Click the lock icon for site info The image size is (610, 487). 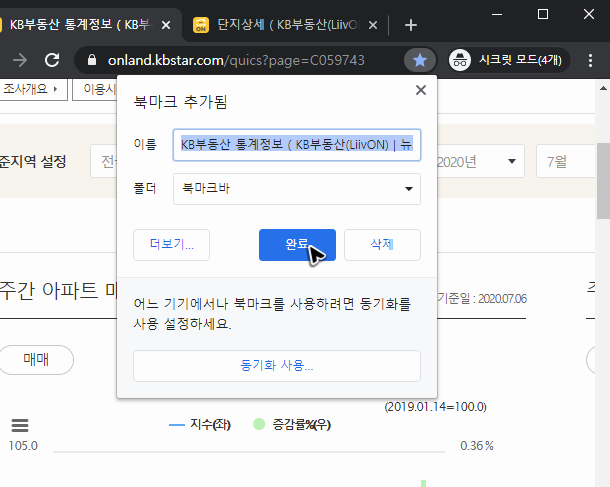coord(92,60)
